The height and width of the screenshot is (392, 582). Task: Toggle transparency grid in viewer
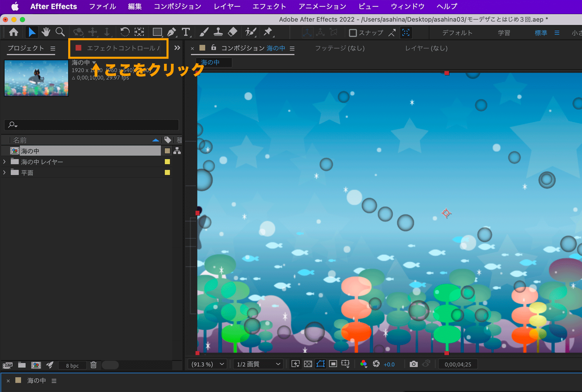308,364
